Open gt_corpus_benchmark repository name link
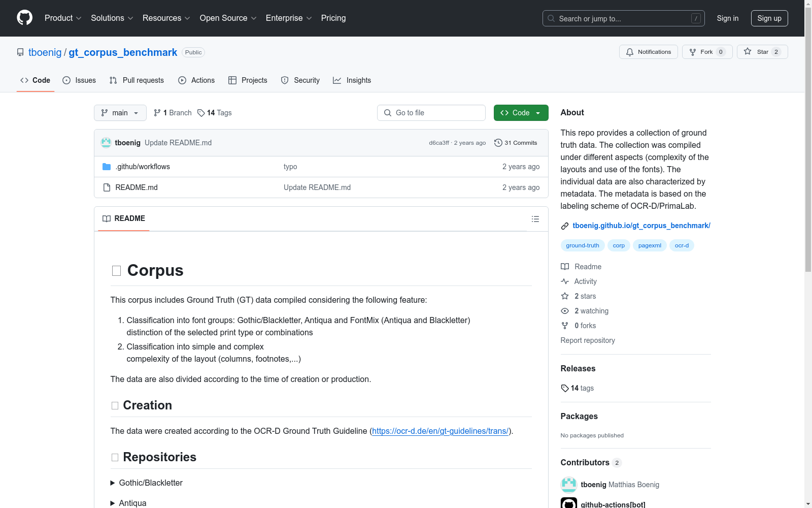The width and height of the screenshot is (812, 508). click(x=123, y=52)
